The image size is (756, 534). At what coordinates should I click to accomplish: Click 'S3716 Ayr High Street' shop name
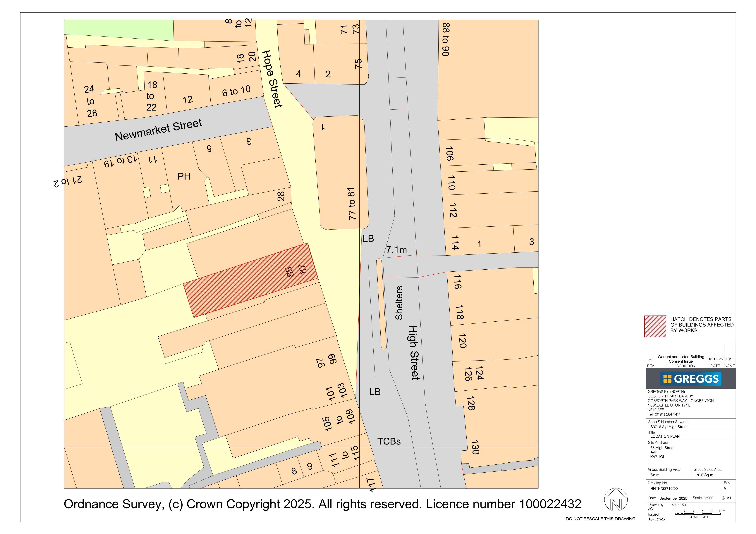pyautogui.click(x=669, y=427)
